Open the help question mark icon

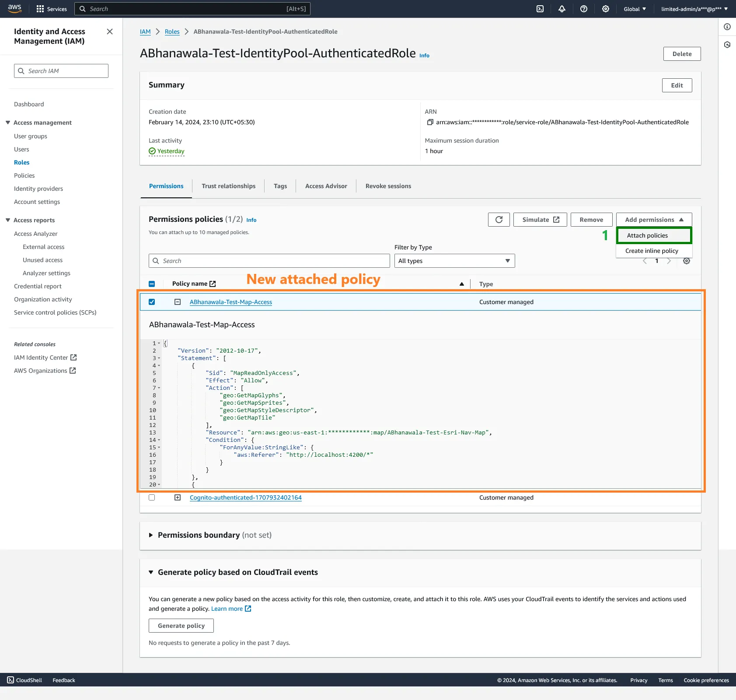point(584,9)
